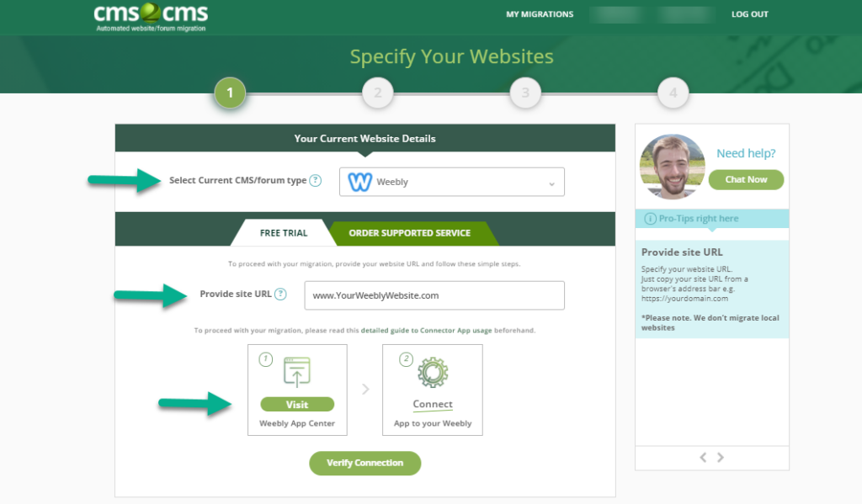
Task: Go to step 2 in progress bar
Action: (x=378, y=93)
